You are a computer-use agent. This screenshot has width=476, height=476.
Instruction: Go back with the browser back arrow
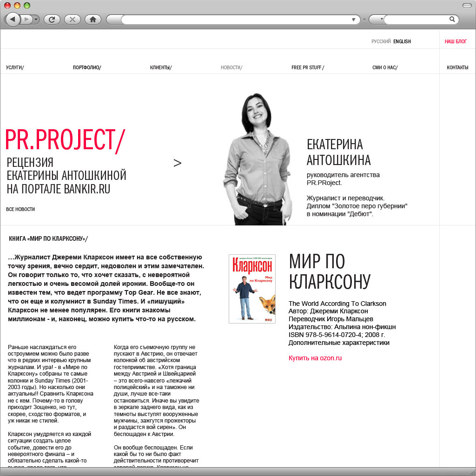tap(13, 20)
